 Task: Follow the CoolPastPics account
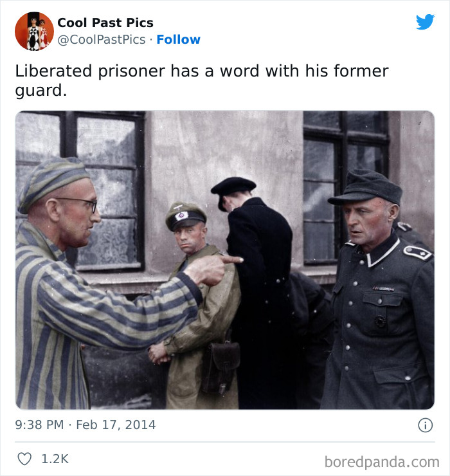point(179,39)
